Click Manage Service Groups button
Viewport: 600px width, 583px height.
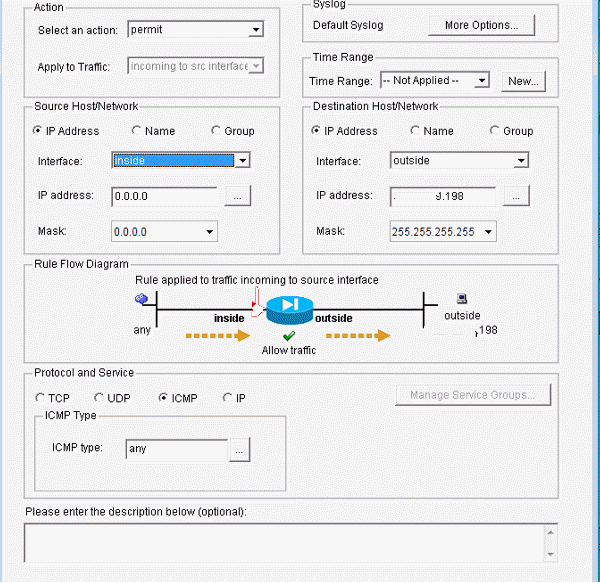click(x=473, y=395)
